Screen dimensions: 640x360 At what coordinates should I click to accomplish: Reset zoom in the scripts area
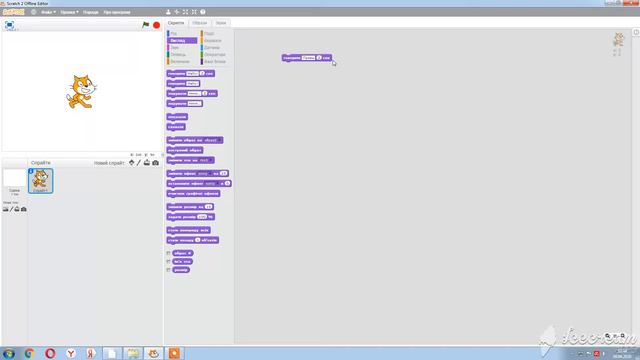pyautogui.click(x=615, y=336)
